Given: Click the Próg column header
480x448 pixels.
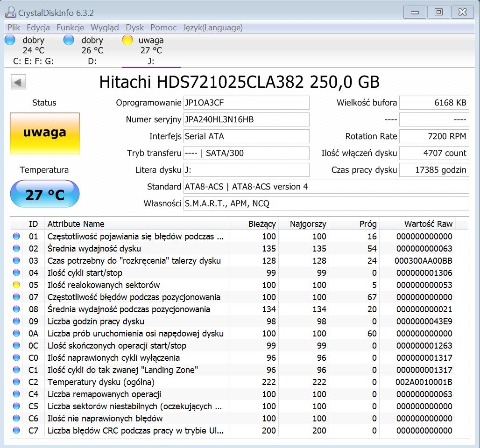Looking at the screenshot, I should coord(354,224).
